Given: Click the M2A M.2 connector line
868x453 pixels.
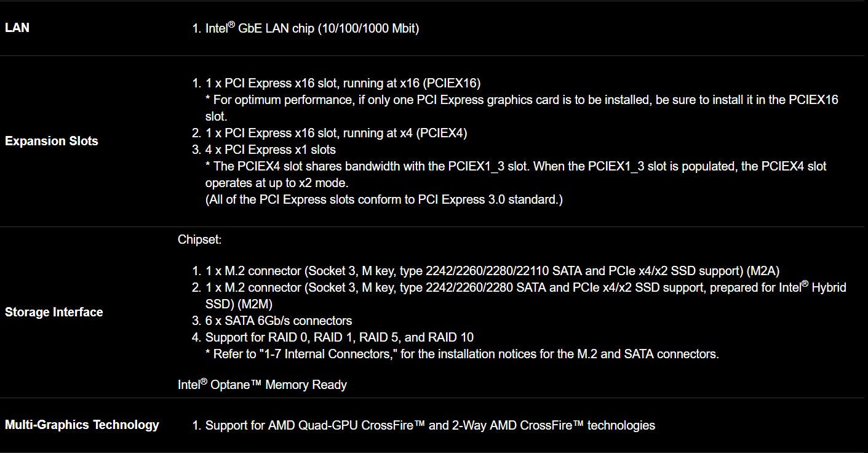Looking at the screenshot, I should [492, 271].
